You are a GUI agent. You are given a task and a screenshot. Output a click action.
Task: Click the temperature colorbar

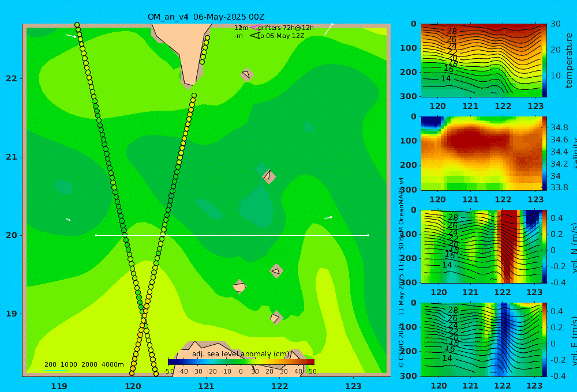(x=545, y=61)
